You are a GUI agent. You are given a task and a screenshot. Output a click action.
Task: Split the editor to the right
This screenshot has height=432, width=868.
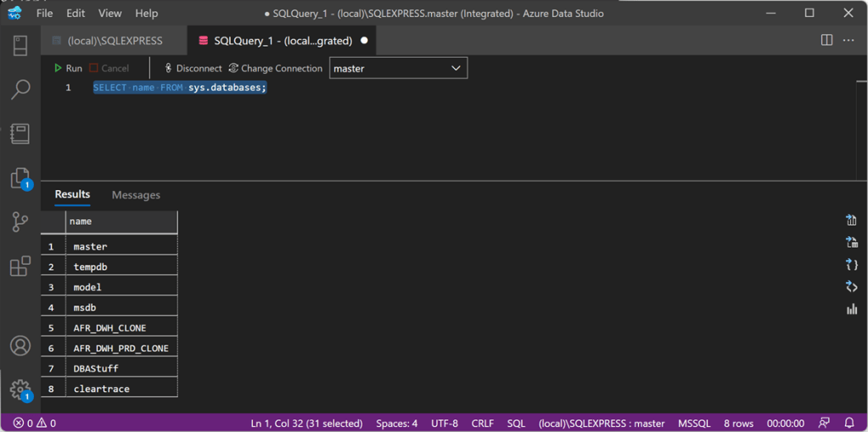(x=826, y=40)
